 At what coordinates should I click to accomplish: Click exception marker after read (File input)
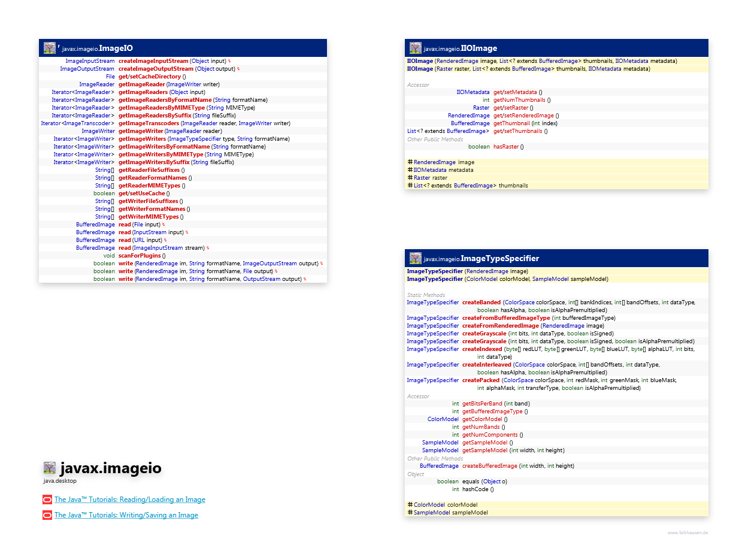tap(163, 225)
